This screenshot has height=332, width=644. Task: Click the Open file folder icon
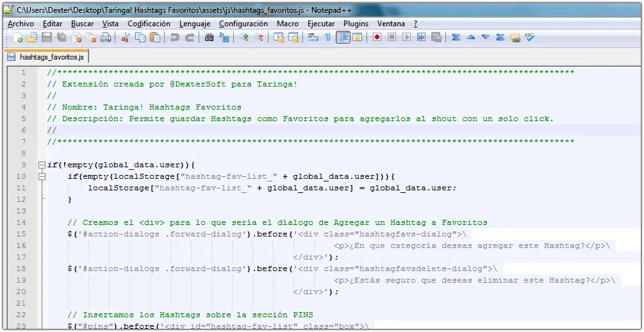[31, 38]
